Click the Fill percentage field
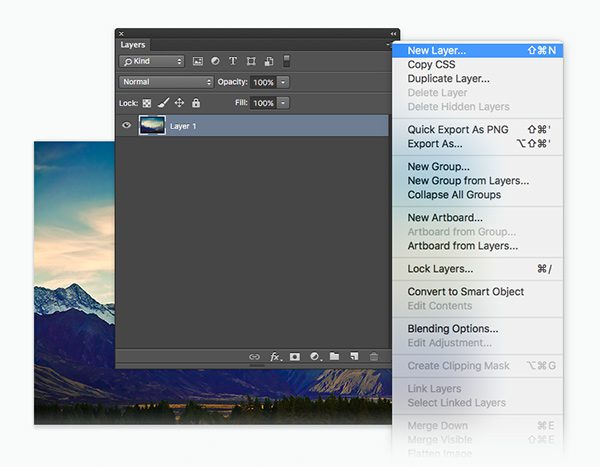Image resolution: width=600 pixels, height=467 pixels. (x=262, y=103)
